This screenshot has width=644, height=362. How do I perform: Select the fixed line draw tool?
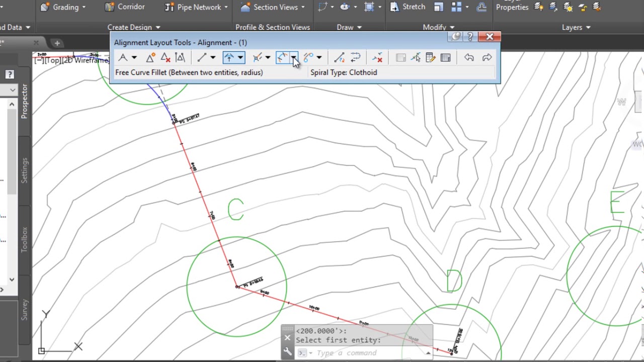pos(202,58)
